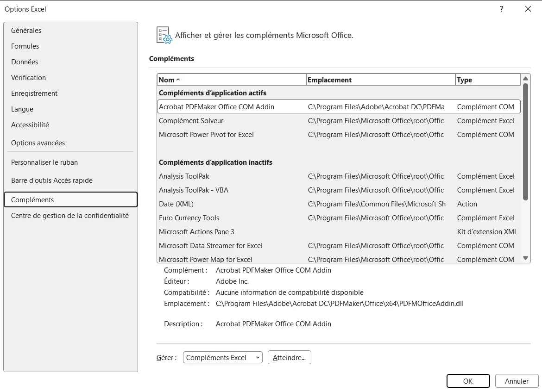This screenshot has height=392, width=542.
Task: Click the 'Compléments d'application actifs' group heading
Action: (x=213, y=93)
